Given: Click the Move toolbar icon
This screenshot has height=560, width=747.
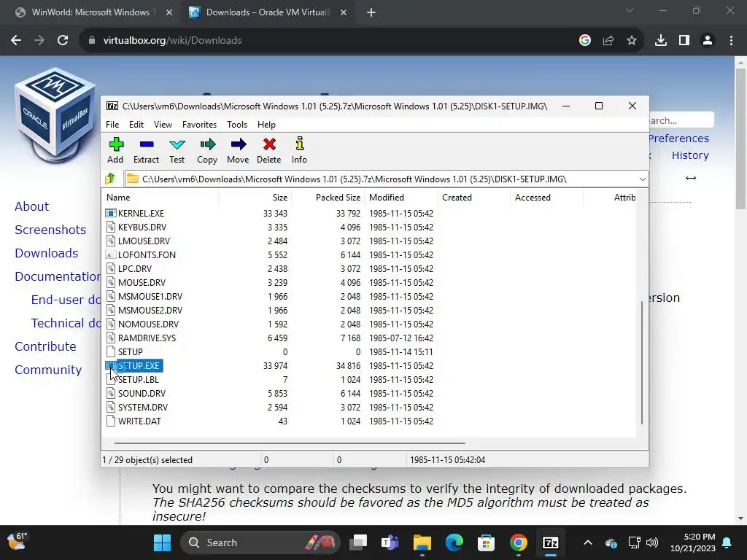Looking at the screenshot, I should [x=239, y=144].
